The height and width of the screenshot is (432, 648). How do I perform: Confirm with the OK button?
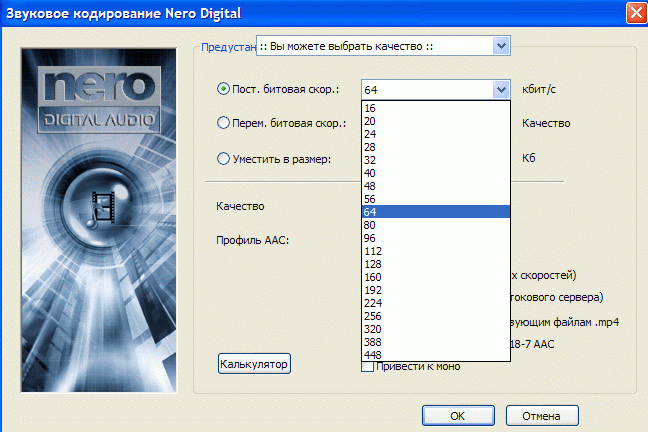(x=458, y=415)
